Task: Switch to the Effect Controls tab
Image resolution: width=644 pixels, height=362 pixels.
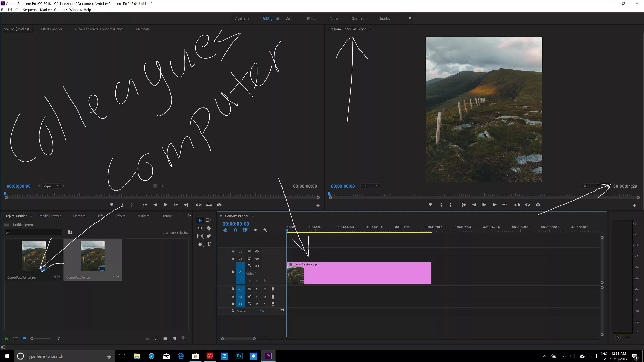Action: point(52,29)
